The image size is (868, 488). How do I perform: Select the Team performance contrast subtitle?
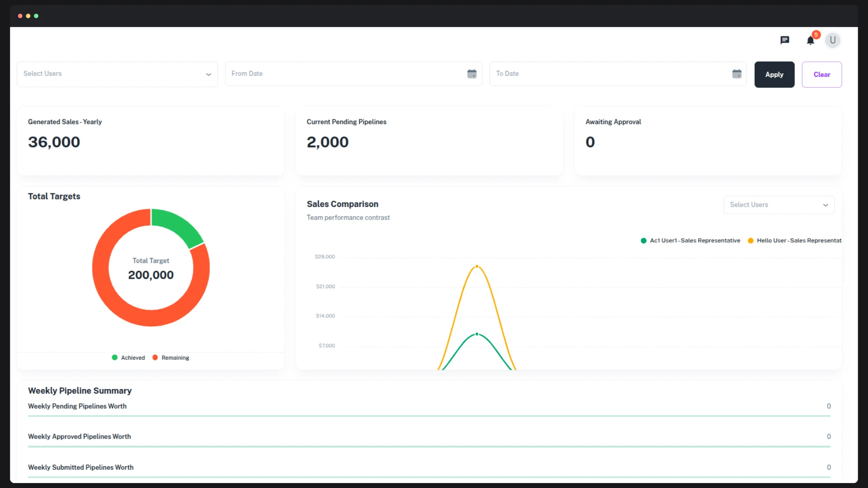pyautogui.click(x=348, y=217)
